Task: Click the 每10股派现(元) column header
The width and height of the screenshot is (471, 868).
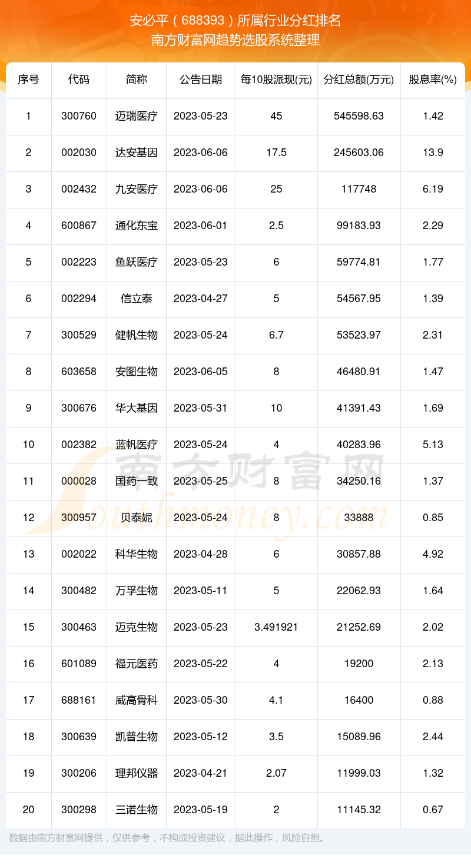Action: pos(276,79)
